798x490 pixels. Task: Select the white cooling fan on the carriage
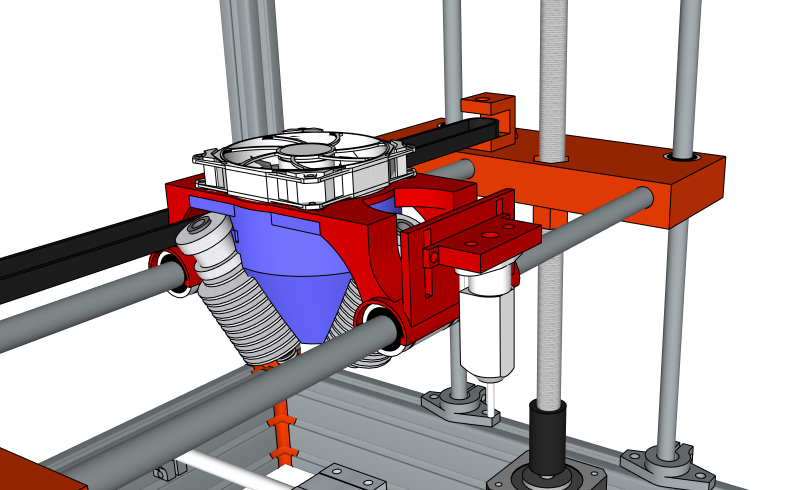tap(304, 168)
